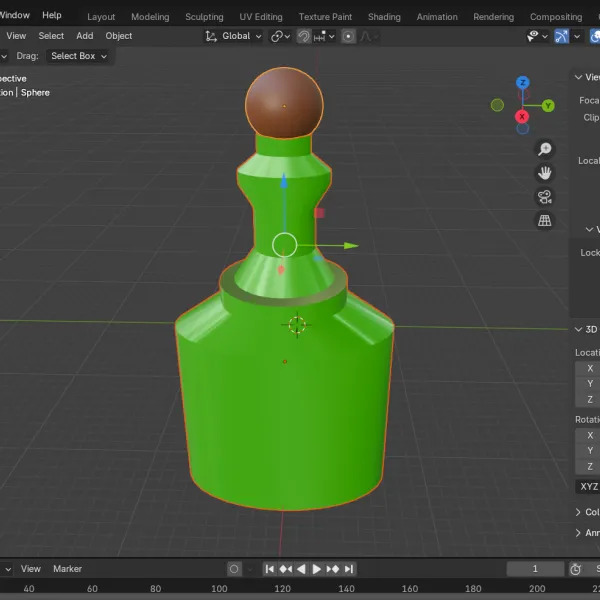This screenshot has height=600, width=600.
Task: Toggle the snapping magnet
Action: coord(304,36)
